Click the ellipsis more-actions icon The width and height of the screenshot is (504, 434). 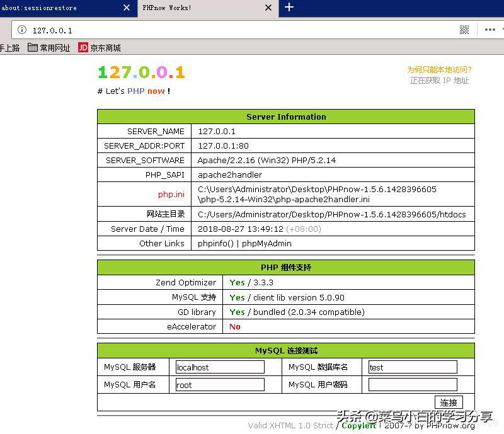pos(491,29)
